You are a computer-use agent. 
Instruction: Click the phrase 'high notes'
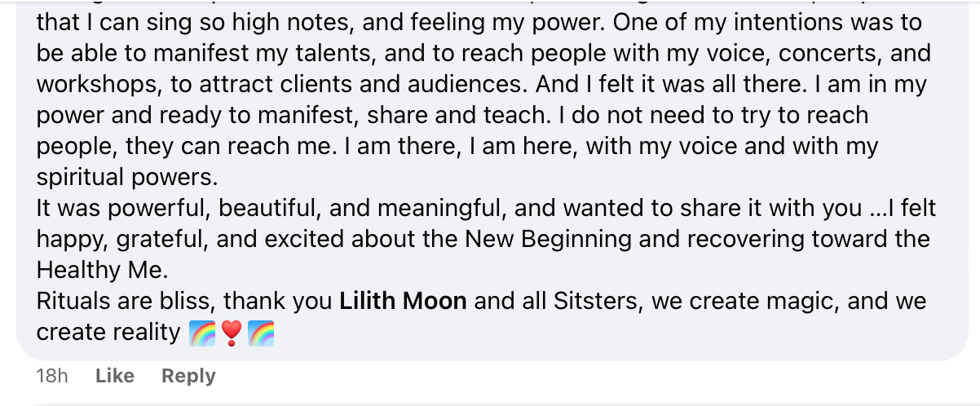(x=277, y=22)
